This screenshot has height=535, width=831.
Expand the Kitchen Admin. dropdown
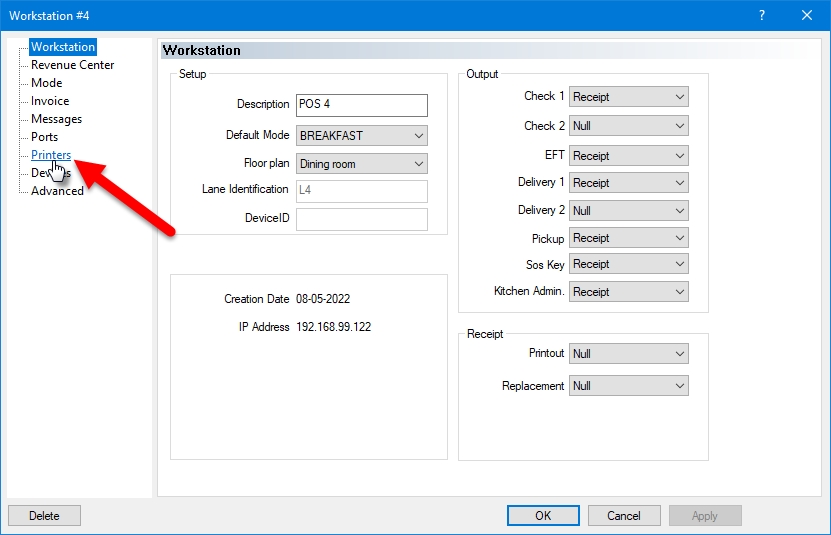[x=628, y=292]
